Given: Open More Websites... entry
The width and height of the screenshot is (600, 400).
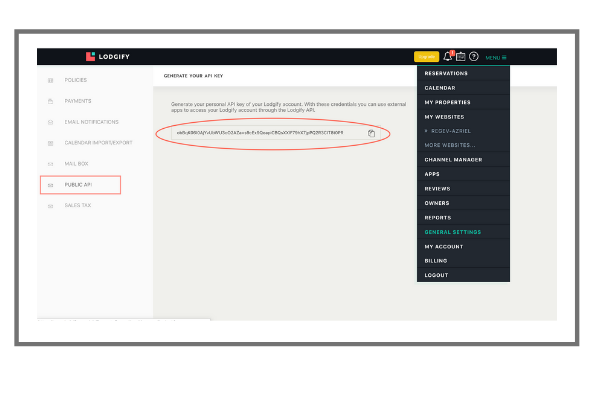Looking at the screenshot, I should pos(463,145).
